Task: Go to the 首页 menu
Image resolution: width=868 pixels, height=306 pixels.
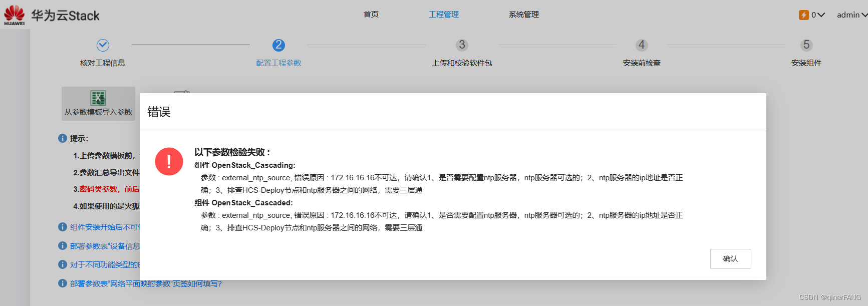Action: pyautogui.click(x=371, y=15)
